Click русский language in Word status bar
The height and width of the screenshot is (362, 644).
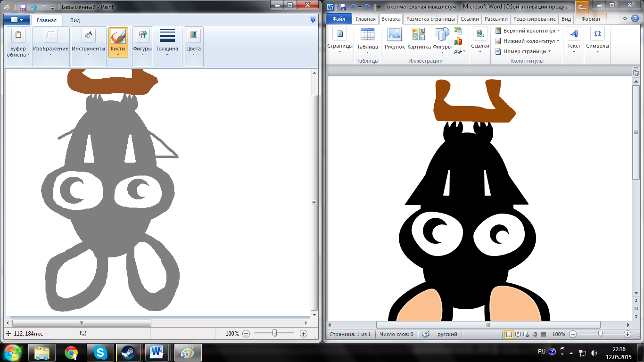[x=447, y=334]
